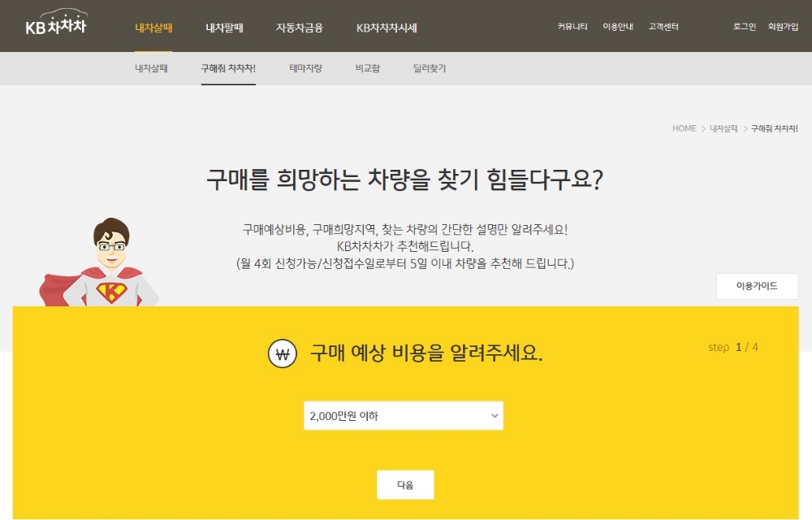Click the 다음 button

click(404, 484)
